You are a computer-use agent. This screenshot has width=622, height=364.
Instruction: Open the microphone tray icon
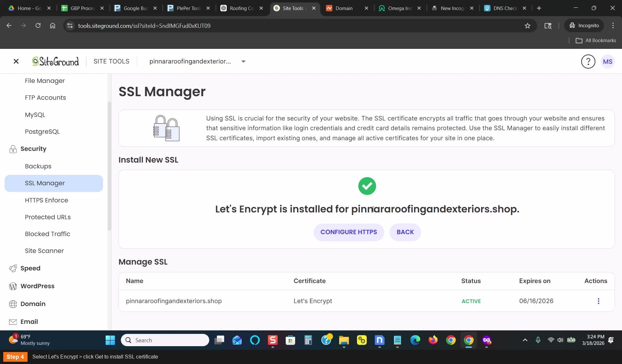pos(538,340)
